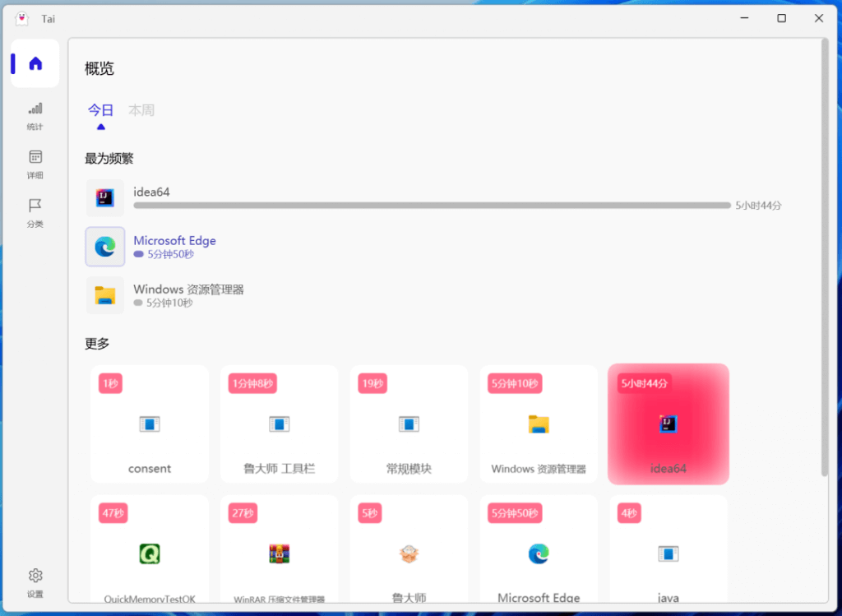Switch to the 本周 tab

pos(141,110)
